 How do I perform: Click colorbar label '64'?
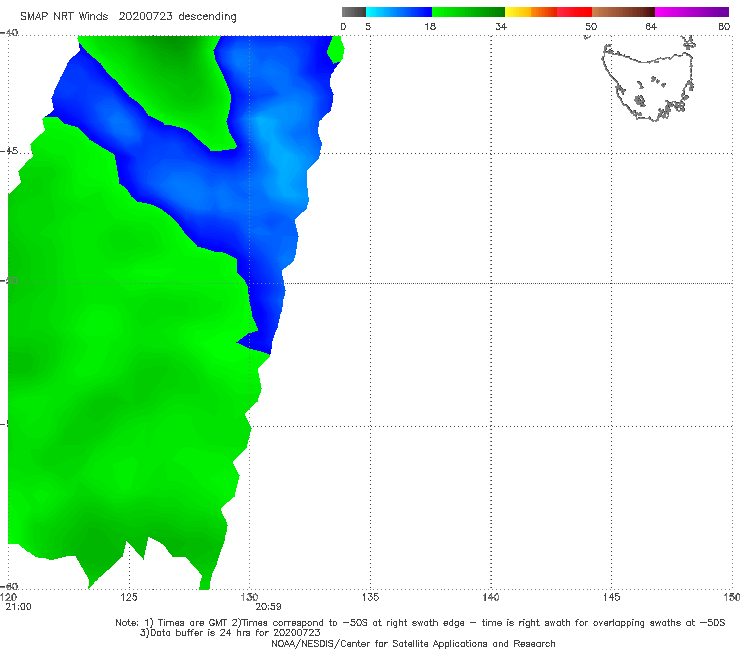point(651,26)
